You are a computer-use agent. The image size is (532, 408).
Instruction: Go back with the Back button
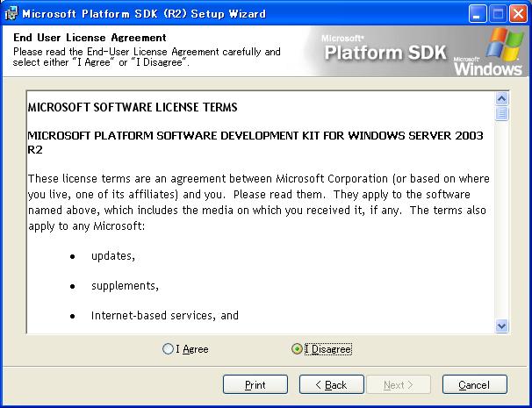click(x=332, y=384)
